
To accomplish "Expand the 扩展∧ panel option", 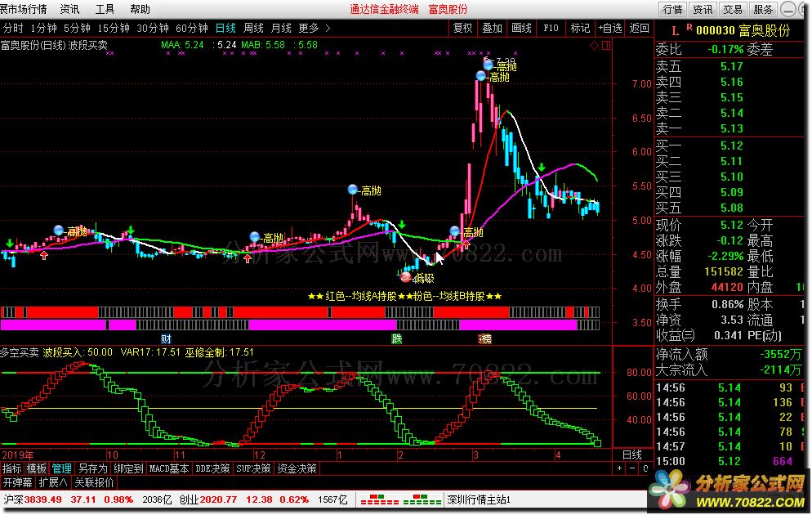I will (53, 482).
